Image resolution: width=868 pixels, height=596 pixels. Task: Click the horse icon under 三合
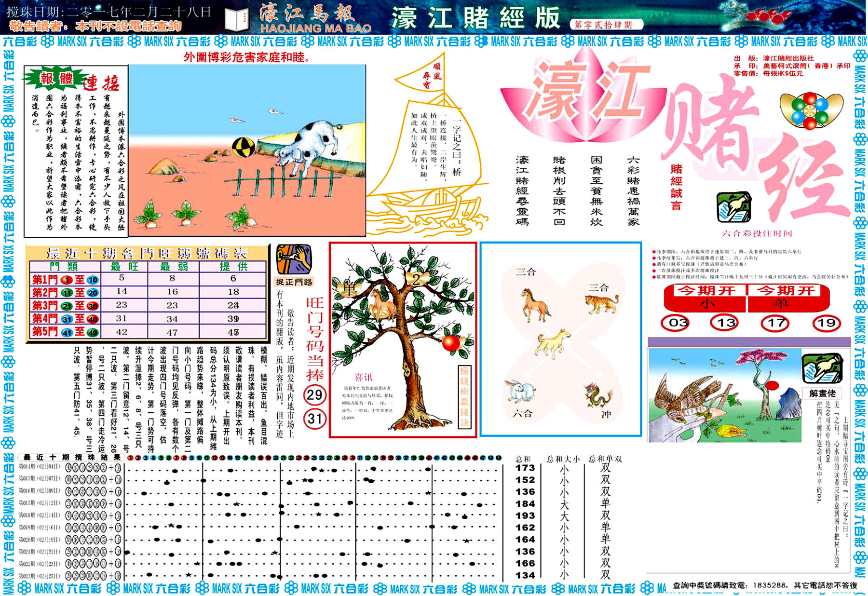(x=535, y=303)
